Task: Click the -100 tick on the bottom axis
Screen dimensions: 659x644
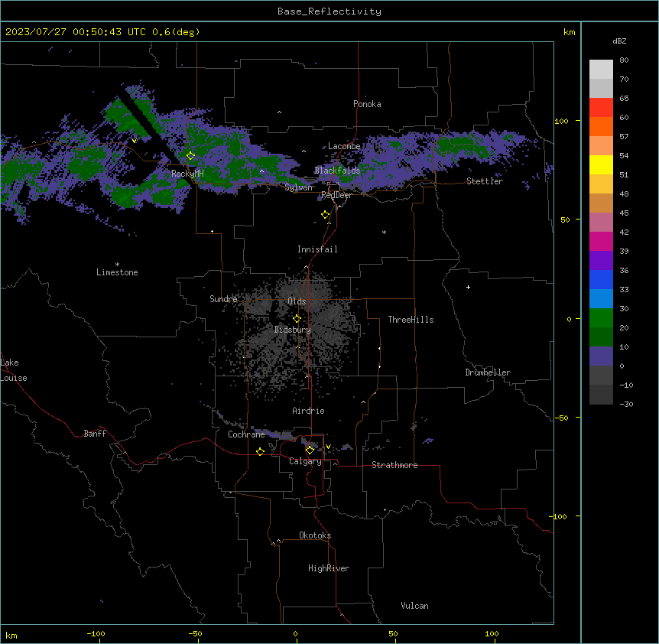Action: (x=96, y=633)
